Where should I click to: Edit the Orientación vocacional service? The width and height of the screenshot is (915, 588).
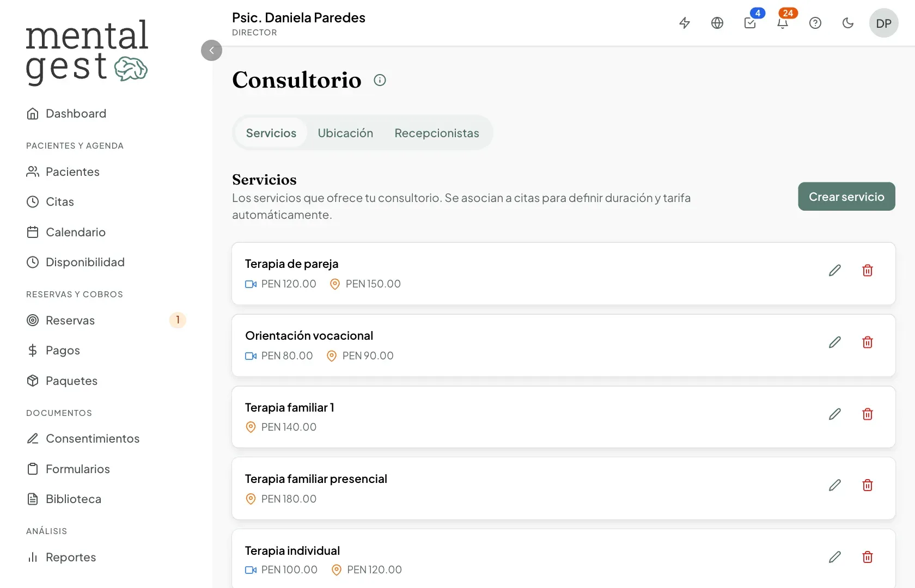click(x=835, y=342)
